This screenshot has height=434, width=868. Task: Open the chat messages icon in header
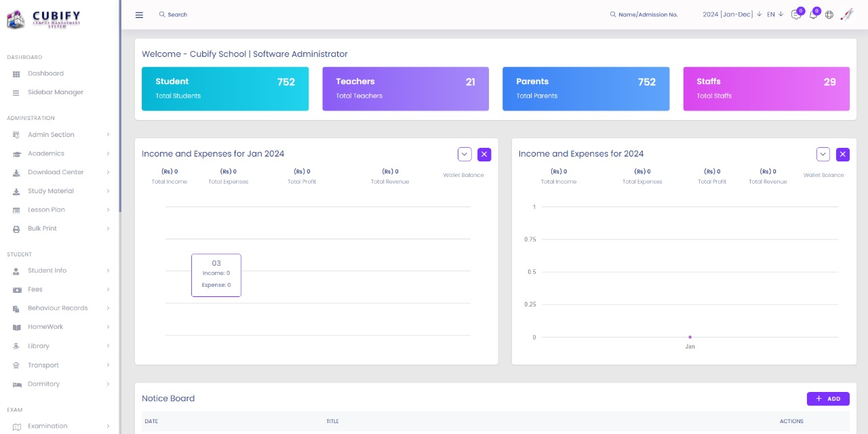click(795, 15)
